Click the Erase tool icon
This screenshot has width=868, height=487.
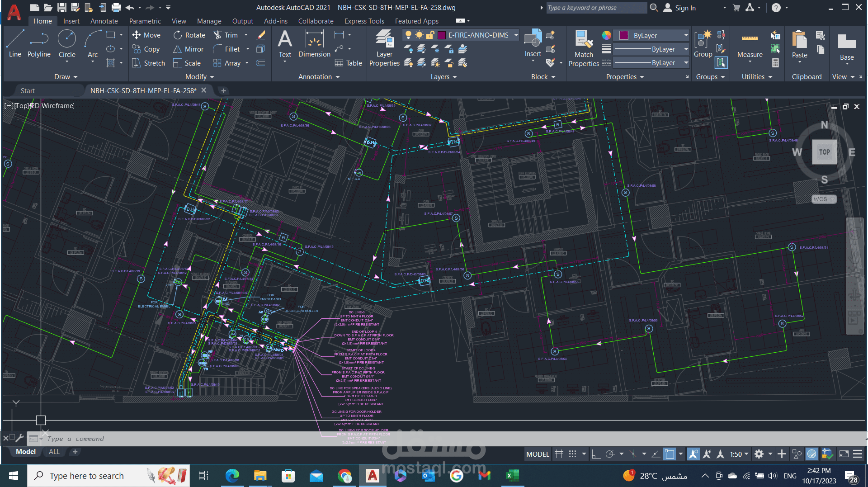coord(261,35)
